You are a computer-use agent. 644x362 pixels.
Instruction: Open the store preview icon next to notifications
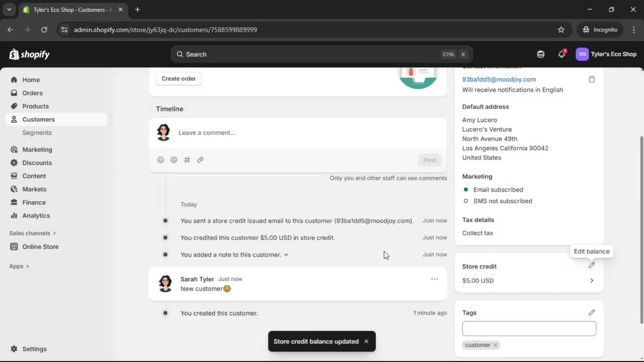[541, 54]
